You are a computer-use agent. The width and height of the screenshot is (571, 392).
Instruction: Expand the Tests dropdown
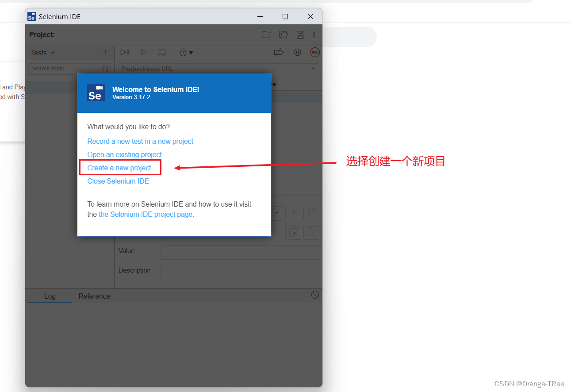coord(42,53)
